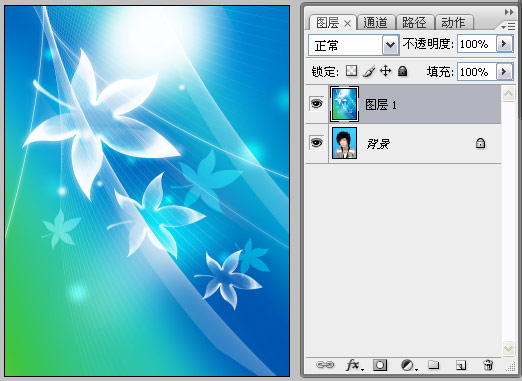Screen dimensions: 522x381
Task: Open fill 填充 slider arrow
Action: (504, 71)
